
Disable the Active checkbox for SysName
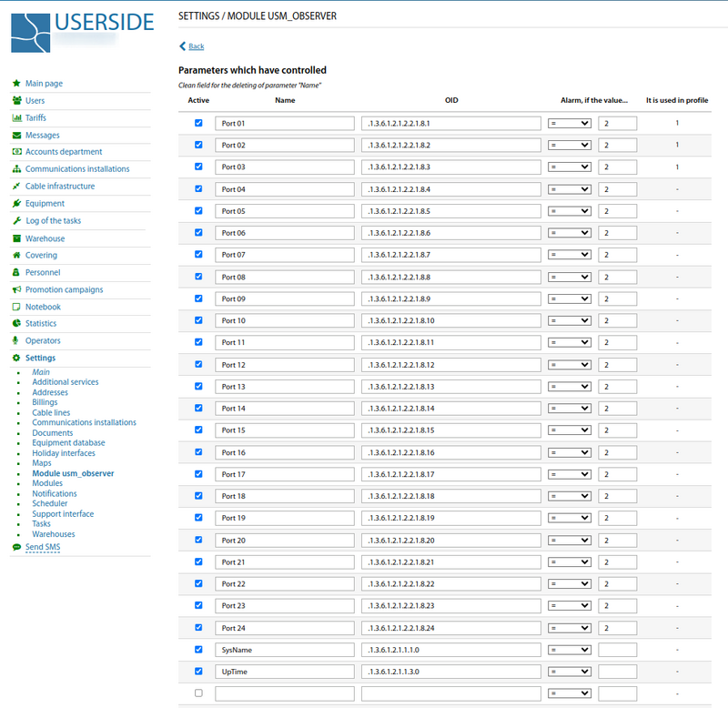(x=198, y=650)
